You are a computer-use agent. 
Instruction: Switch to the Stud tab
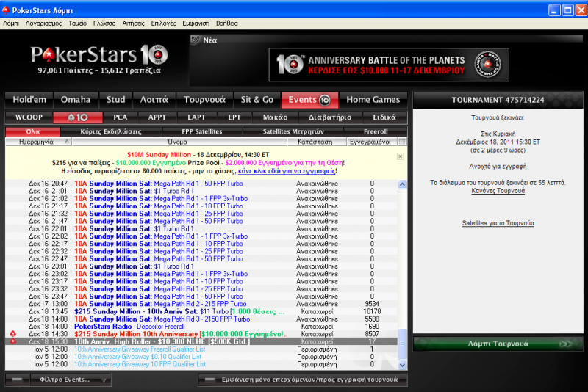point(116,100)
